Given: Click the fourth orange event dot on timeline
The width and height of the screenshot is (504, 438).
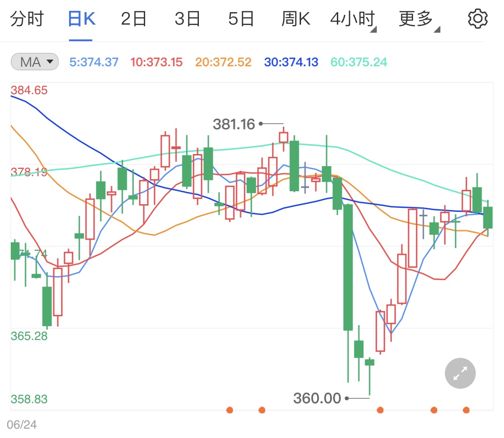Looking at the screenshot, I should tap(434, 410).
